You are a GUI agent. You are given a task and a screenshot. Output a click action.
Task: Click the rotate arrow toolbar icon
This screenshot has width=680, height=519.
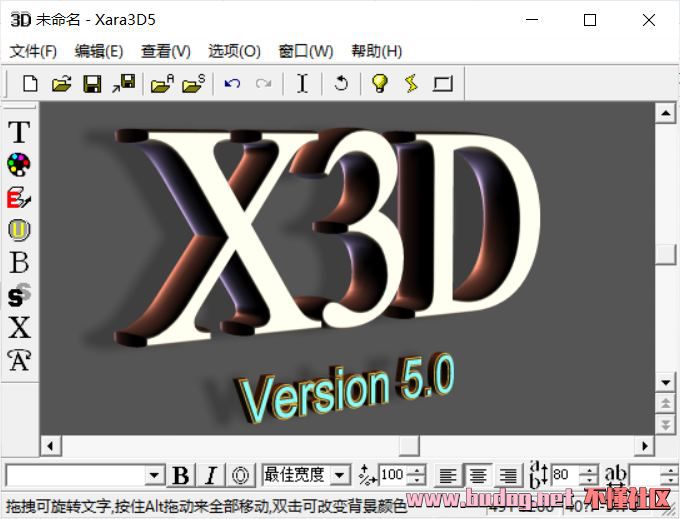tap(341, 83)
